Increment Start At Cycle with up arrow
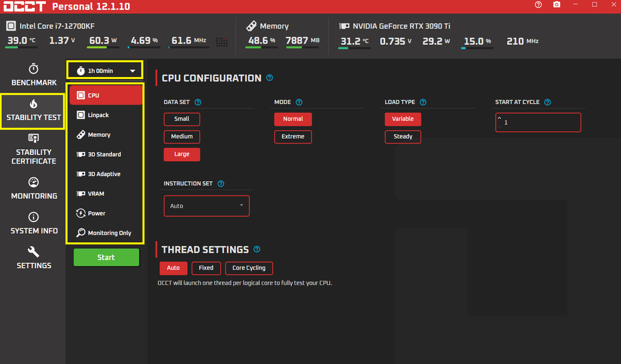This screenshot has height=364, width=621. [500, 118]
